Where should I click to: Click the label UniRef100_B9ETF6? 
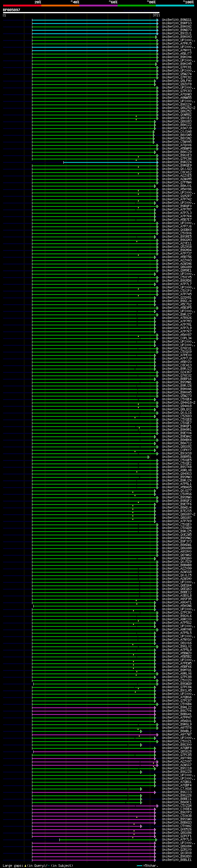(x=176, y=504)
